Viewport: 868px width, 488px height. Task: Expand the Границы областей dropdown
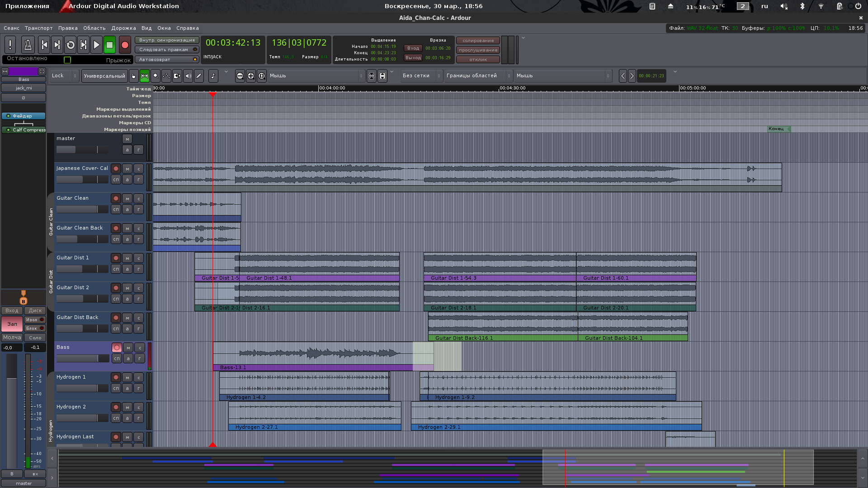click(x=478, y=76)
